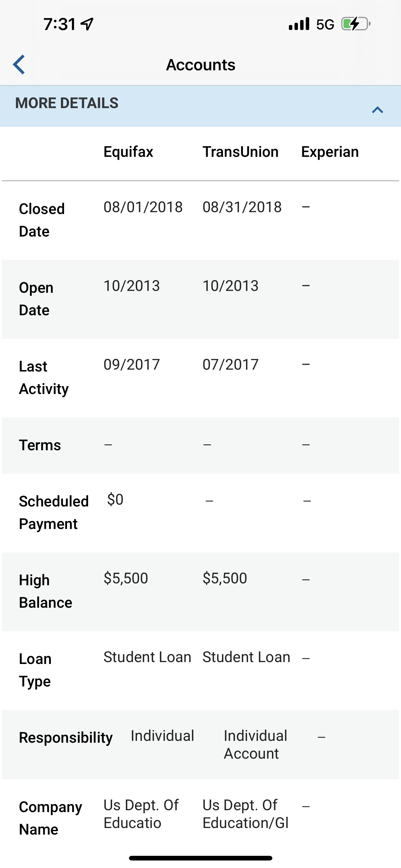Tap the 7:31 clock display
Viewport: 401px width, 868px height.
click(x=60, y=24)
